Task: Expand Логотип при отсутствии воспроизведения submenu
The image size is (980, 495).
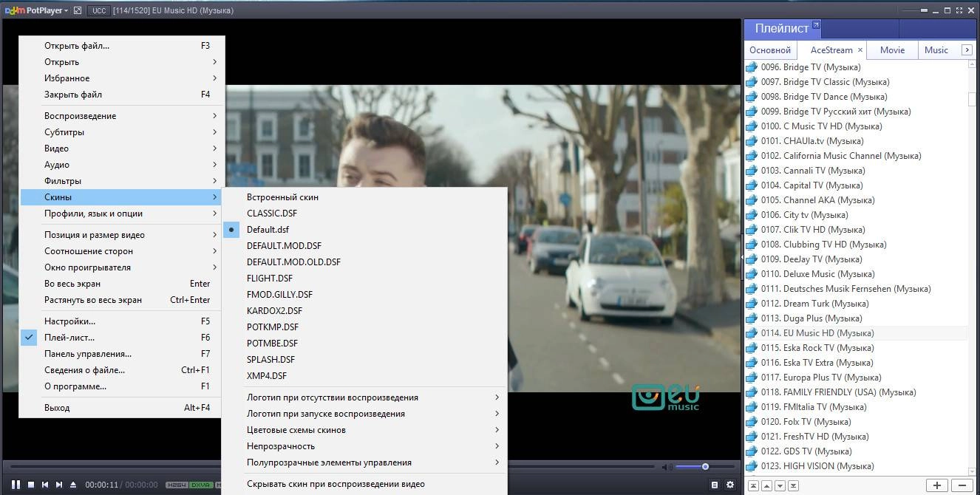Action: click(365, 397)
